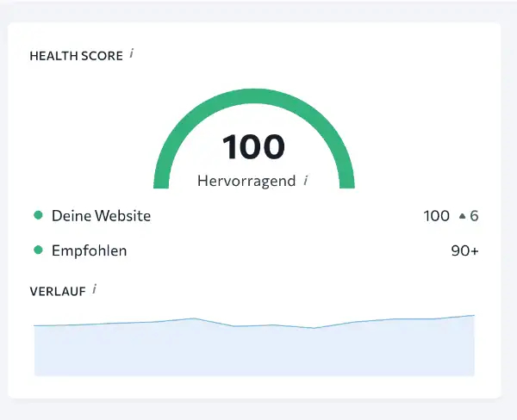This screenshot has height=420, width=517.
Task: Click the left end of the green gauge arc
Action: [x=162, y=179]
